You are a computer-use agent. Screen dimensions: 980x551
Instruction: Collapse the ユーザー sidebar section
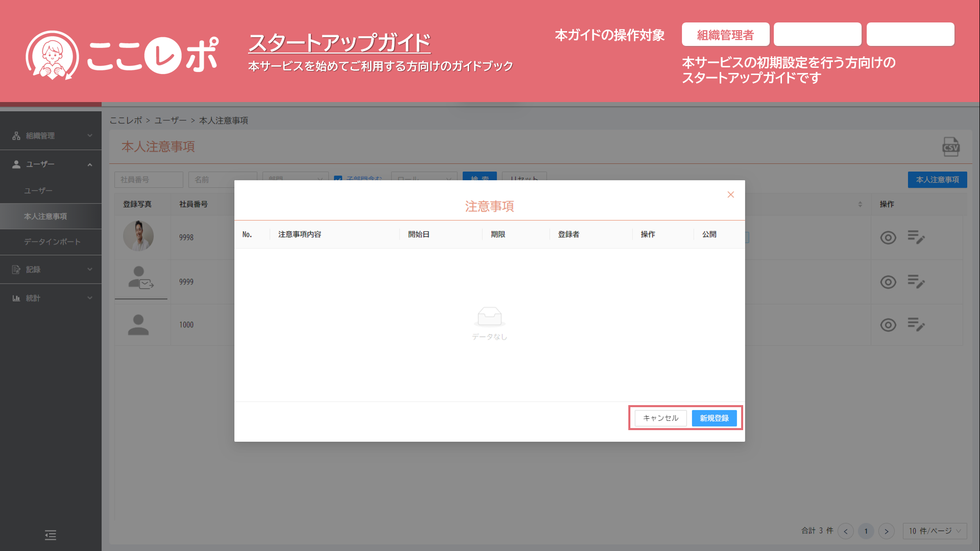[x=51, y=164]
